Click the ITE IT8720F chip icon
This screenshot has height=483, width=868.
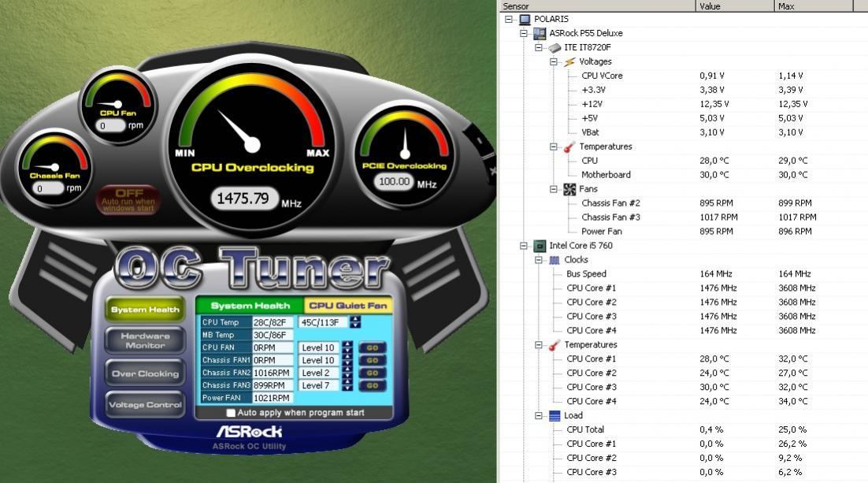click(555, 47)
